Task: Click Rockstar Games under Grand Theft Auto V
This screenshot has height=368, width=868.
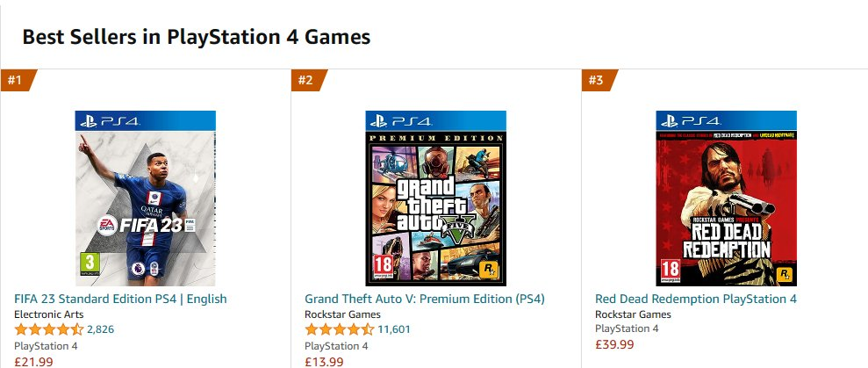Action: (341, 314)
